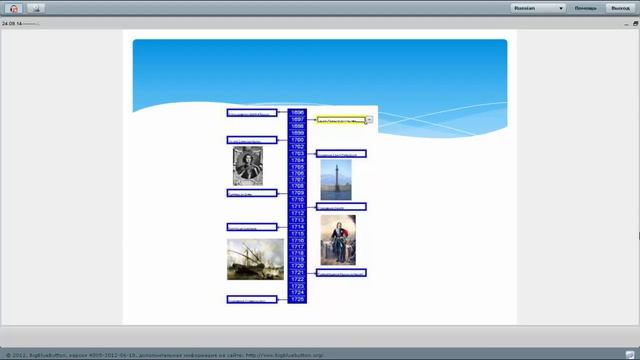640x360 pixels.
Task: Click the event box linked to 1721
Action: [x=341, y=273]
